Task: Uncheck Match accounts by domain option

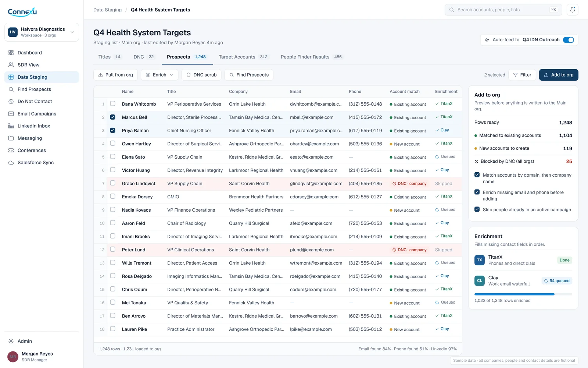Action: [477, 175]
